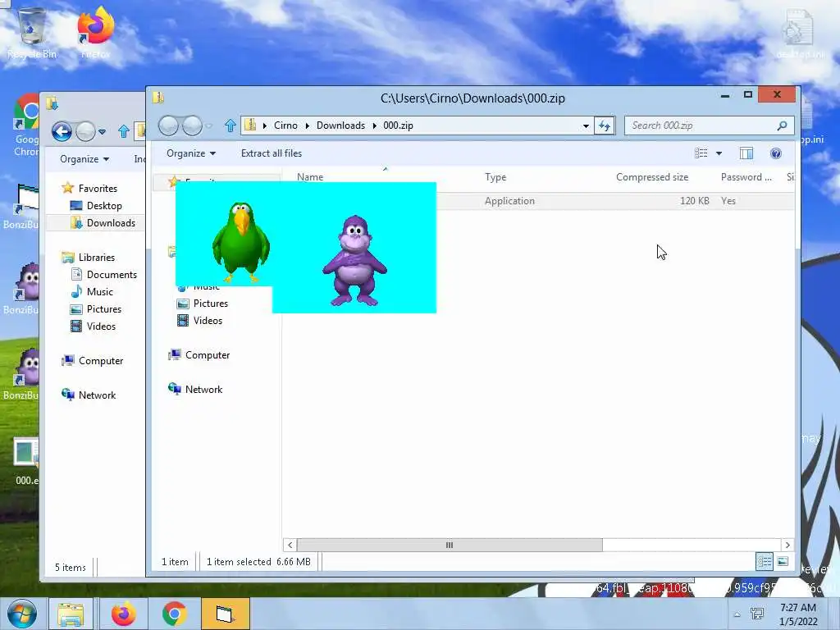Toggle the preview pane icon

[x=746, y=153]
